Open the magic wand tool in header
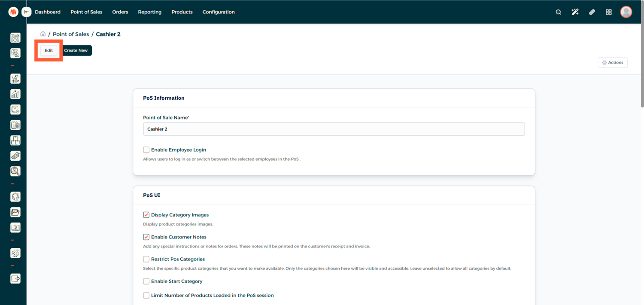Screen dimensions: 644x305 tap(575, 12)
